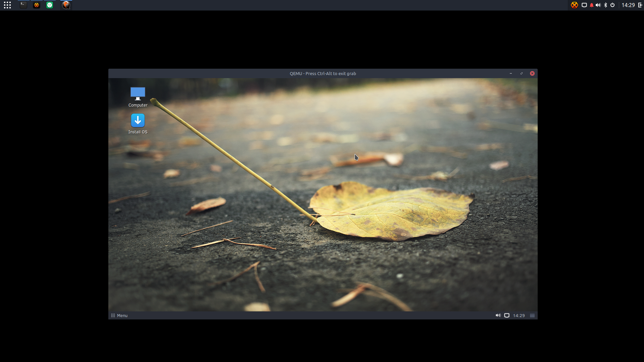The image size is (644, 362).
Task: Open the red notification bell
Action: point(592,5)
